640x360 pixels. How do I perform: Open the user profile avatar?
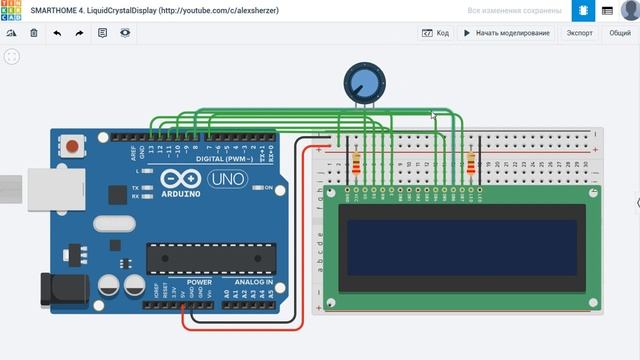point(630,10)
